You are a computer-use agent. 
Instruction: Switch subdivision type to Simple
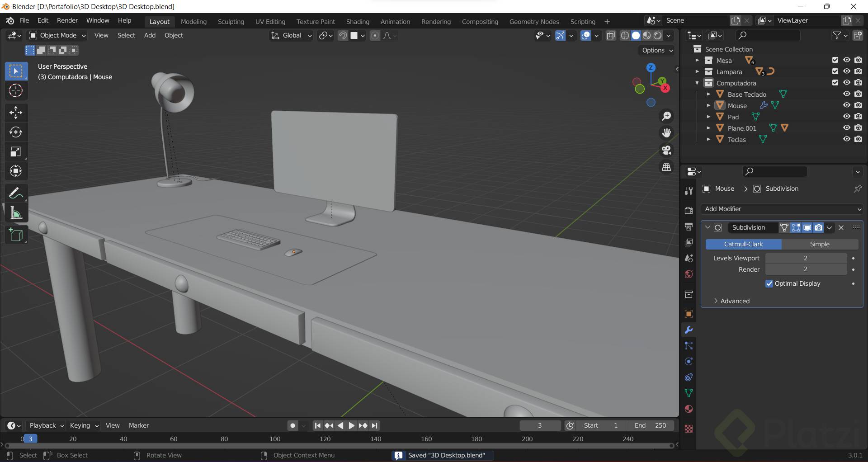819,244
